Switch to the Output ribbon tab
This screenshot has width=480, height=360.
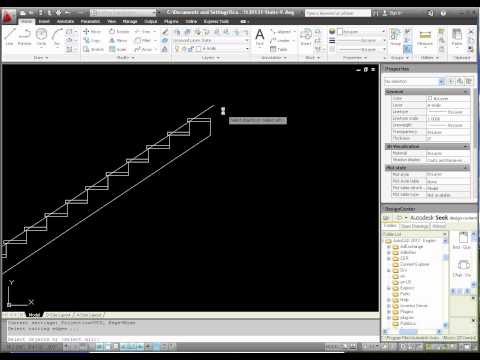[150, 21]
